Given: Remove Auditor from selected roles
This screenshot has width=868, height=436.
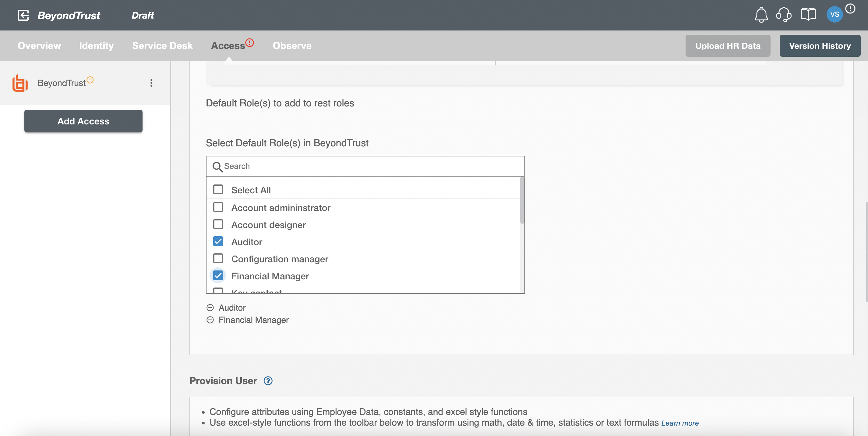Looking at the screenshot, I should 210,308.
